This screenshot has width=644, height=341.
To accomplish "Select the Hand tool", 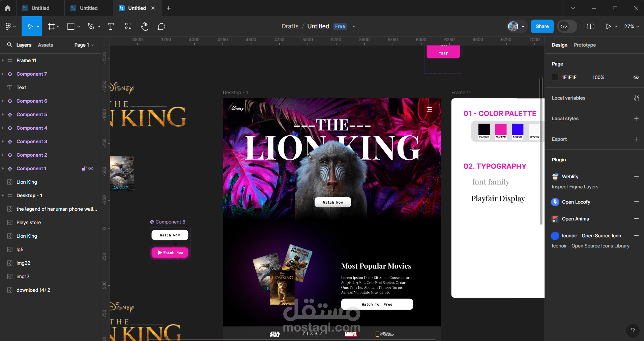I will point(145,26).
